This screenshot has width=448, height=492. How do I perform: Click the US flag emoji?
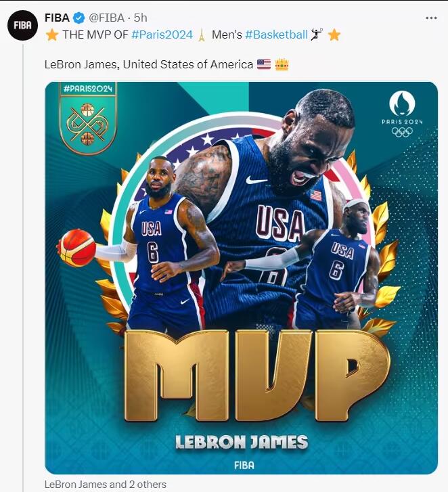click(264, 64)
